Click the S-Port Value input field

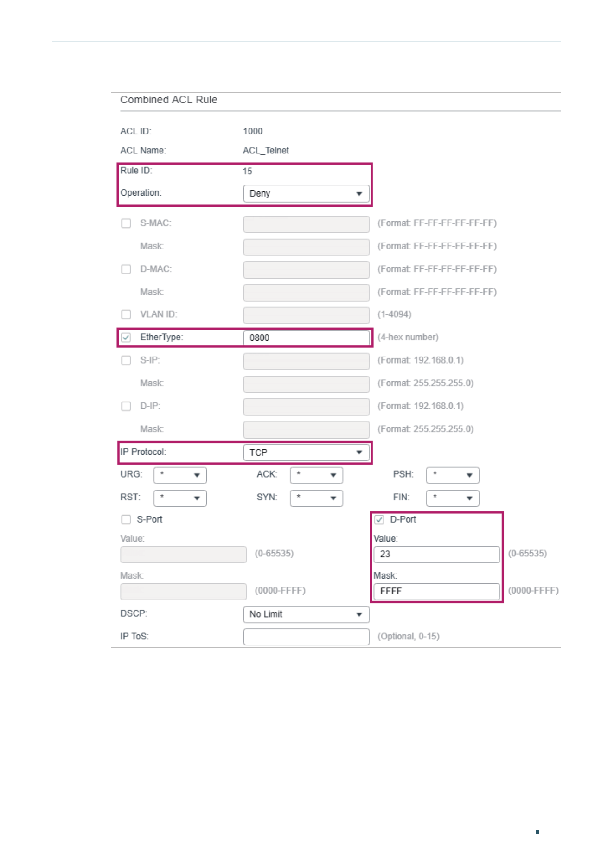(x=184, y=555)
